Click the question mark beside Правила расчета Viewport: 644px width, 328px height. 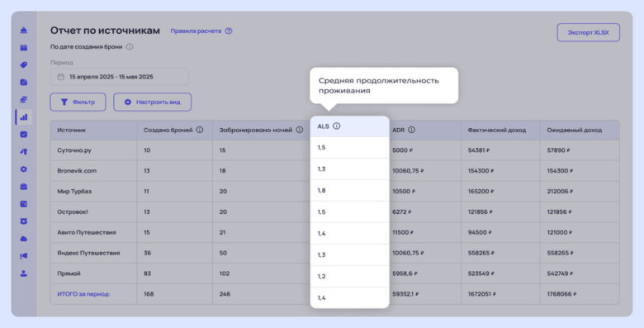tap(229, 31)
